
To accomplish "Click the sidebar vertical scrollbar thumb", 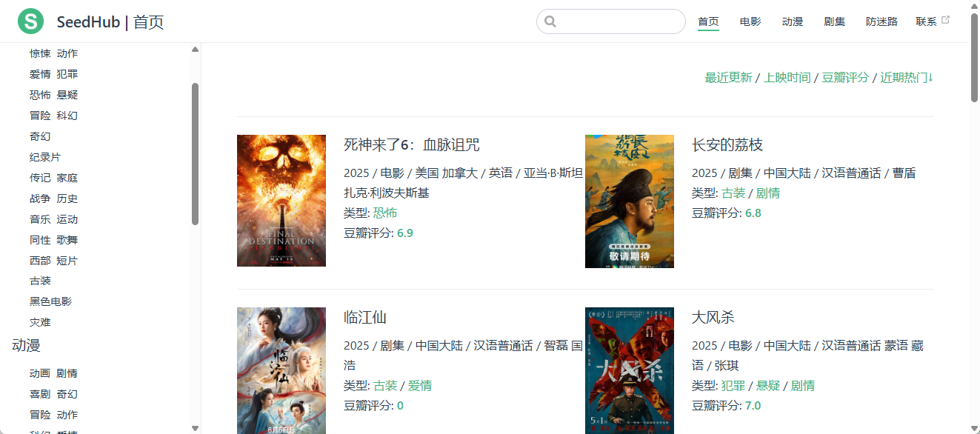I will (195, 153).
